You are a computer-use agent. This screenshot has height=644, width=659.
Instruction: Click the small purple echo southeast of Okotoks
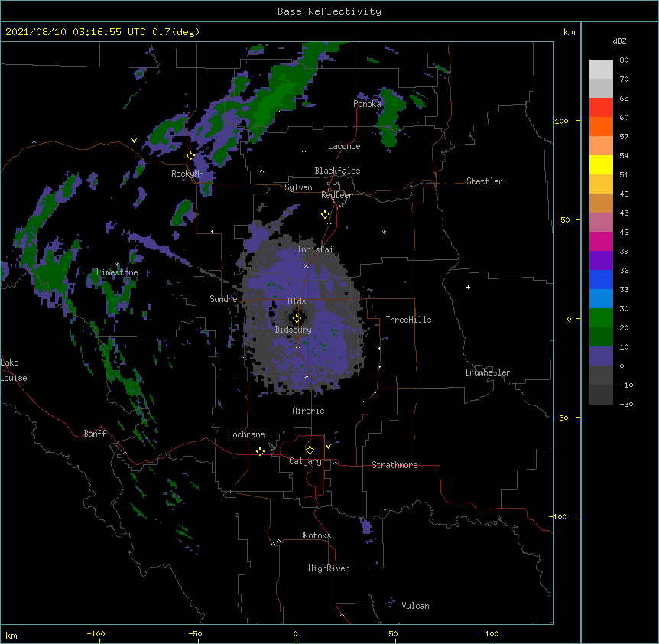click(x=367, y=526)
